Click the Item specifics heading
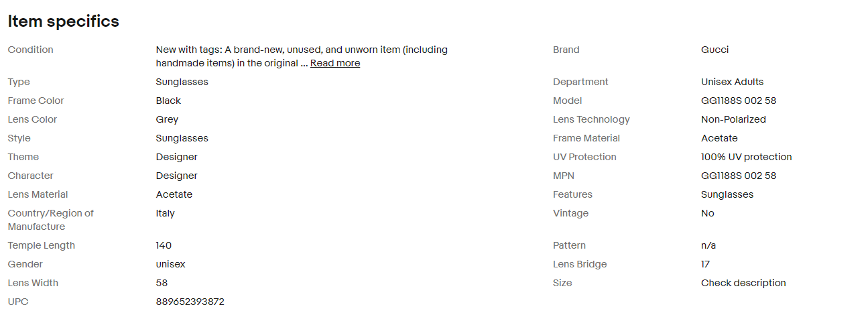868x313 pixels. pyautogui.click(x=64, y=21)
